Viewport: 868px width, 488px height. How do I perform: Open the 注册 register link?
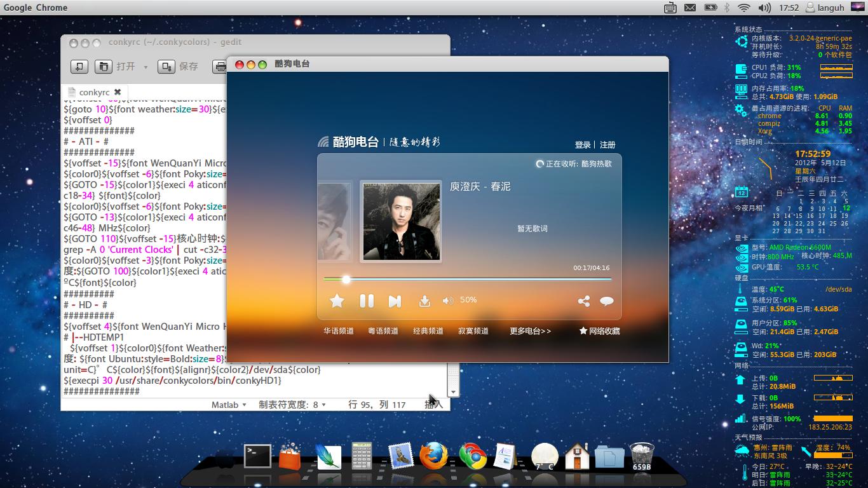coord(607,145)
